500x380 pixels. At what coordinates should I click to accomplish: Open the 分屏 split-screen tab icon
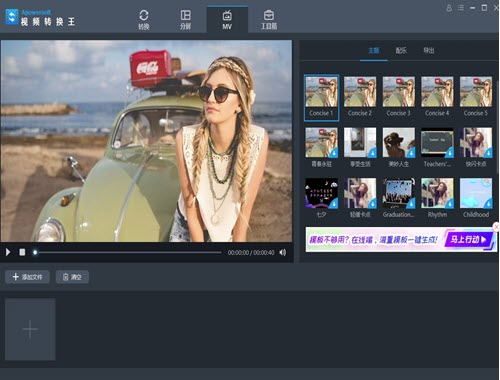pyautogui.click(x=185, y=16)
